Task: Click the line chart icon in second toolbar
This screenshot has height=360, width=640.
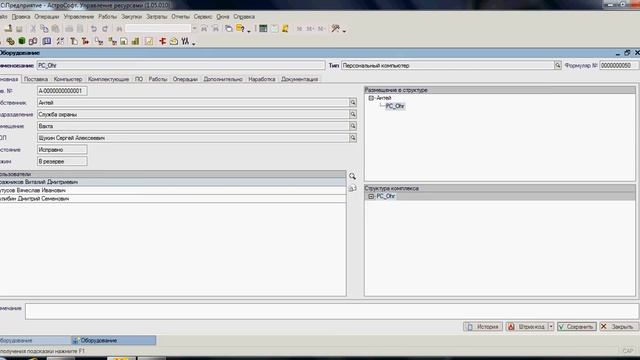Action: pos(149,41)
